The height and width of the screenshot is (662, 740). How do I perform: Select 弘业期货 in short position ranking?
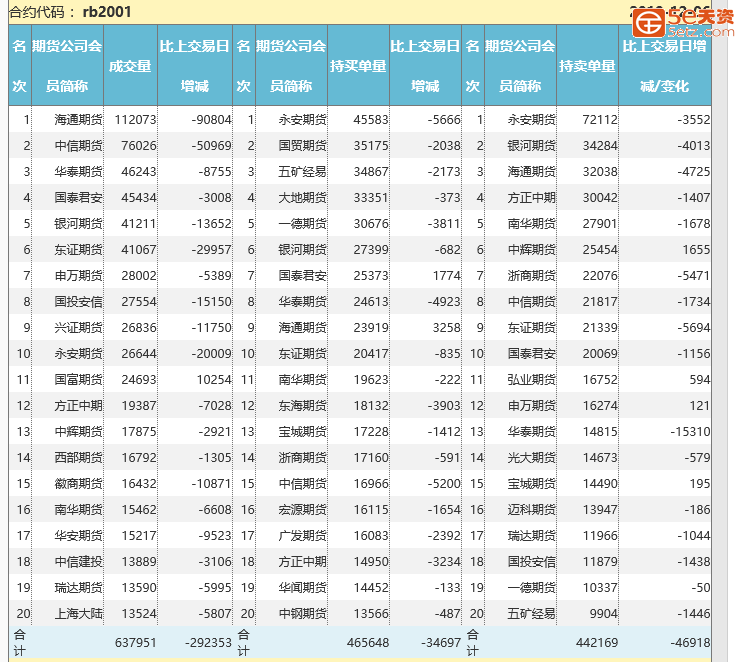532,380
